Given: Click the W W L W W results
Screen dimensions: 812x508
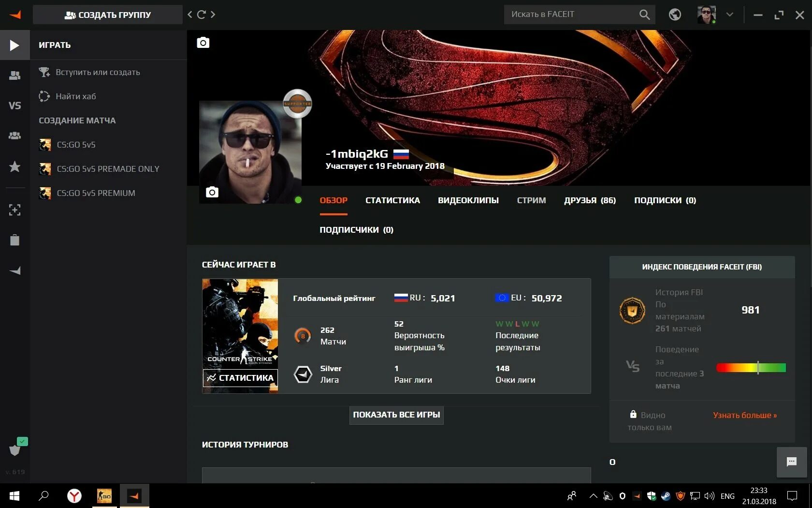Looking at the screenshot, I should (517, 324).
